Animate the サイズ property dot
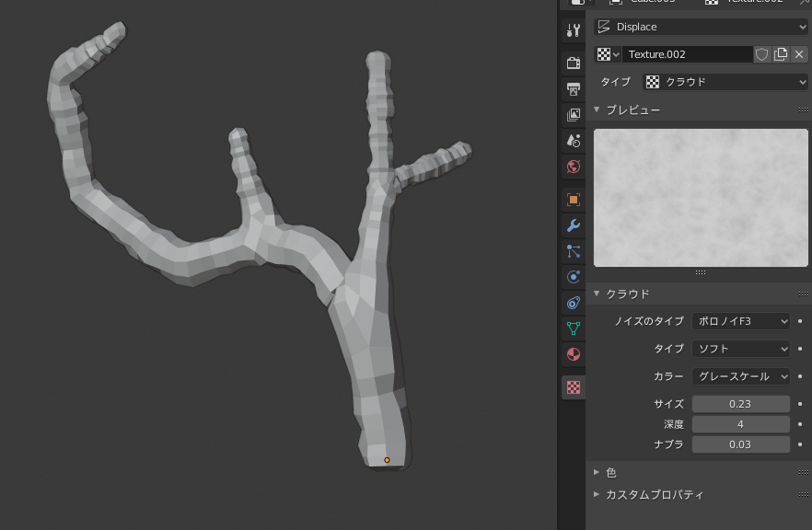812x530 pixels. tap(800, 404)
